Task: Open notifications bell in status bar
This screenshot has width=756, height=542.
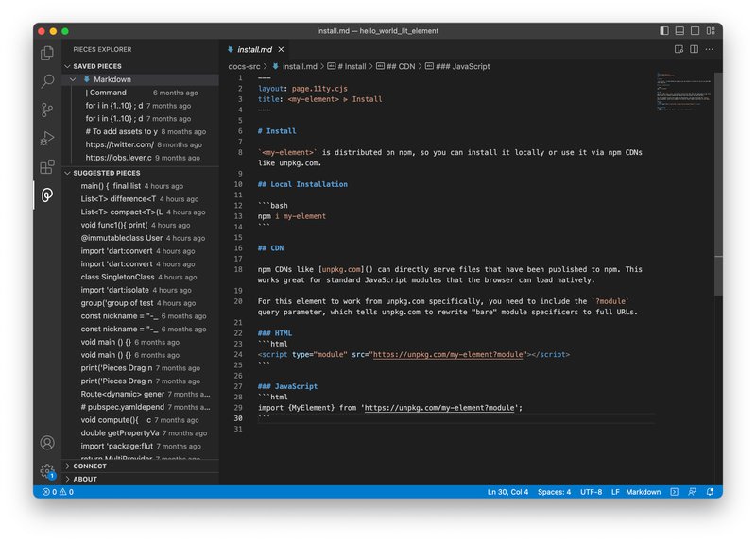Action: (x=710, y=492)
